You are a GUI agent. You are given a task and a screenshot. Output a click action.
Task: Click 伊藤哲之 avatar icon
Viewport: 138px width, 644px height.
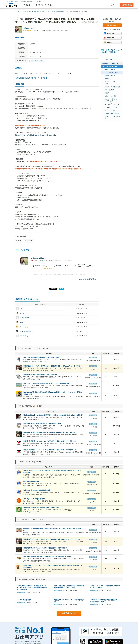pos(17,322)
